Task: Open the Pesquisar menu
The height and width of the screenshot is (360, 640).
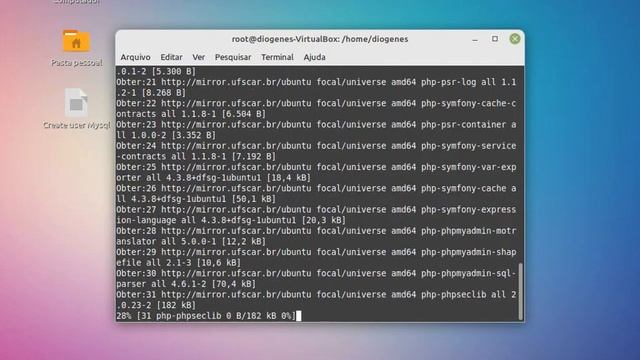Action: pos(233,57)
